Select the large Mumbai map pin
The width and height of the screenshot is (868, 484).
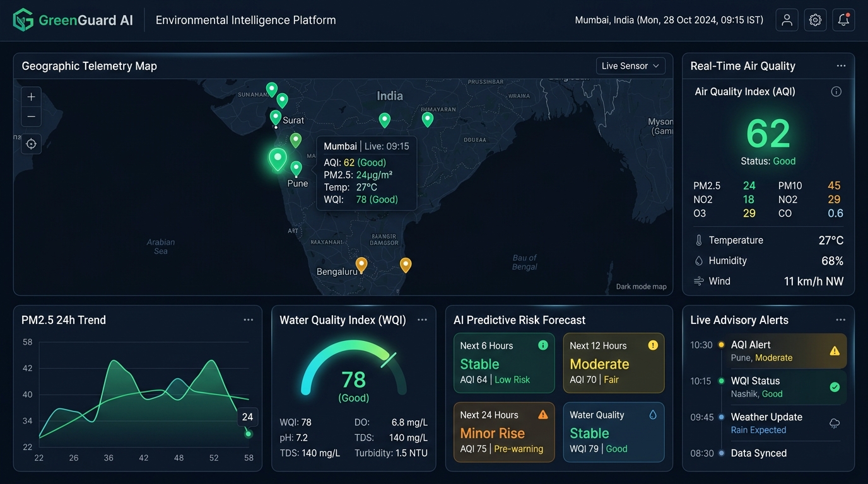coord(278,159)
